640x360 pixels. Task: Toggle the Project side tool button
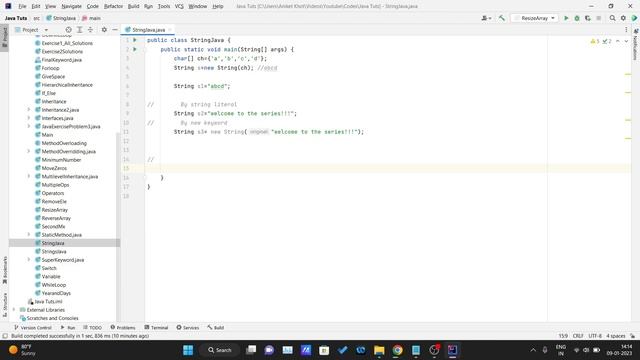pos(4,37)
